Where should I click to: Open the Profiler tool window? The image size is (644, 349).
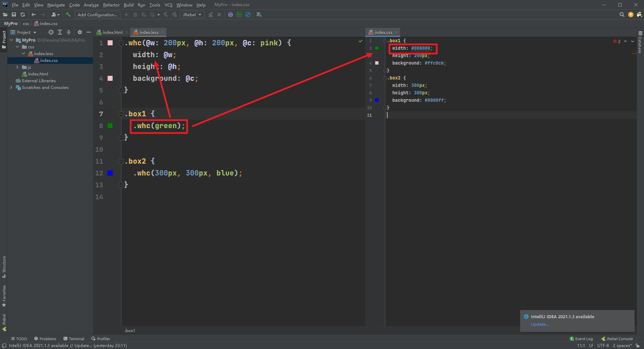click(x=100, y=339)
